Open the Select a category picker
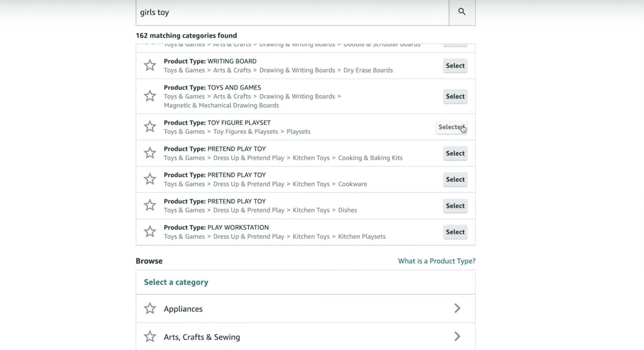This screenshot has height=350, width=644. click(176, 282)
